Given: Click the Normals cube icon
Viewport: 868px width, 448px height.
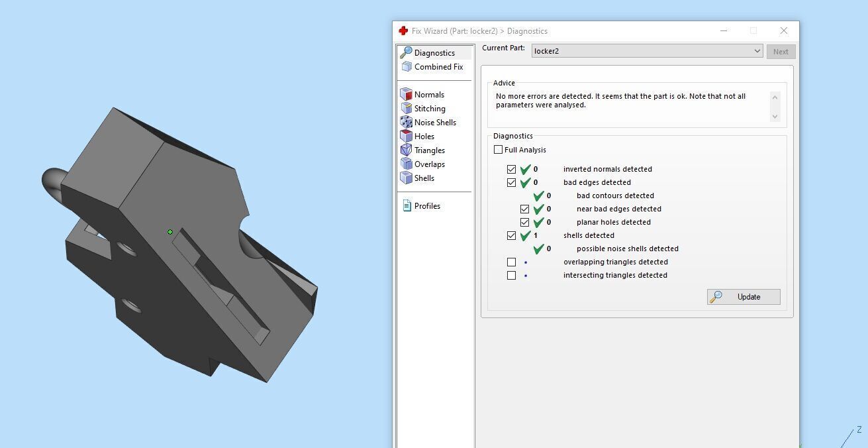Looking at the screenshot, I should (406, 95).
